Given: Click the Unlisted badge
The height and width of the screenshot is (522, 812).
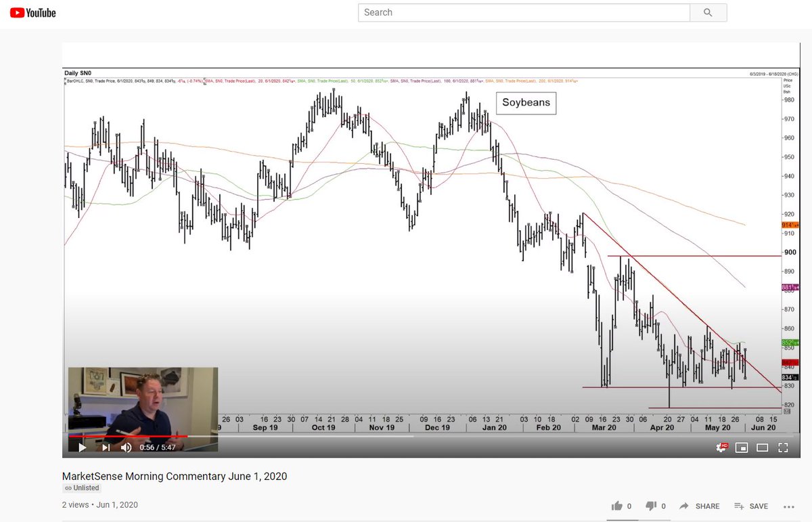Looking at the screenshot, I should [81, 487].
